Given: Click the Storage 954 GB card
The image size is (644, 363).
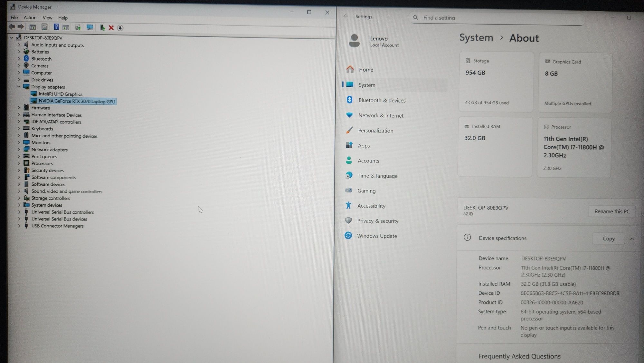Looking at the screenshot, I should [496, 82].
